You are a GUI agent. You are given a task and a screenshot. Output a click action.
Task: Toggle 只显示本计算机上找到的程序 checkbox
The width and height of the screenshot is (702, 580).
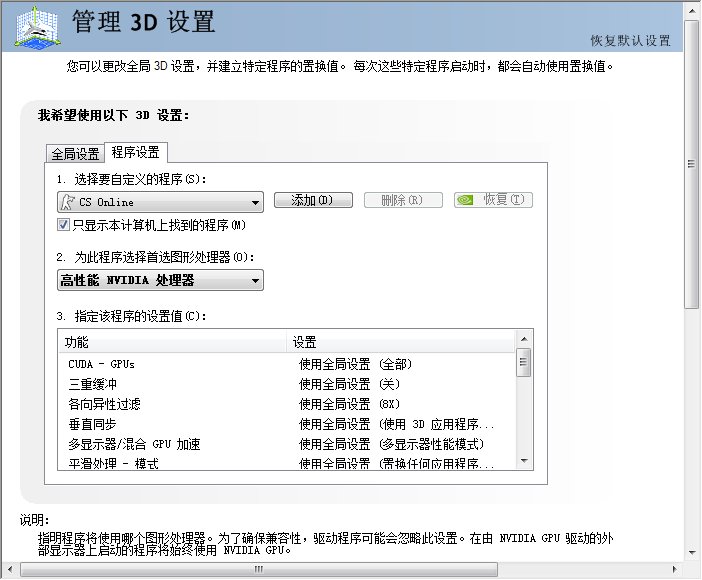point(63,224)
